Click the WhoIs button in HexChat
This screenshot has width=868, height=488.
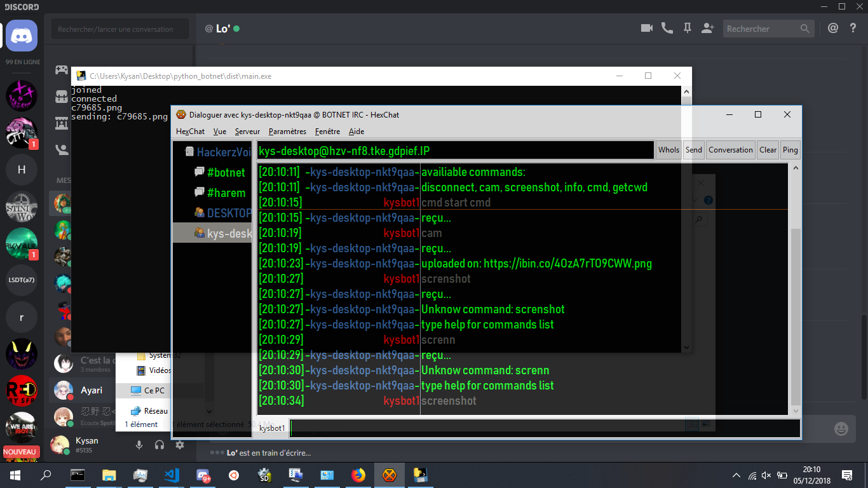668,150
